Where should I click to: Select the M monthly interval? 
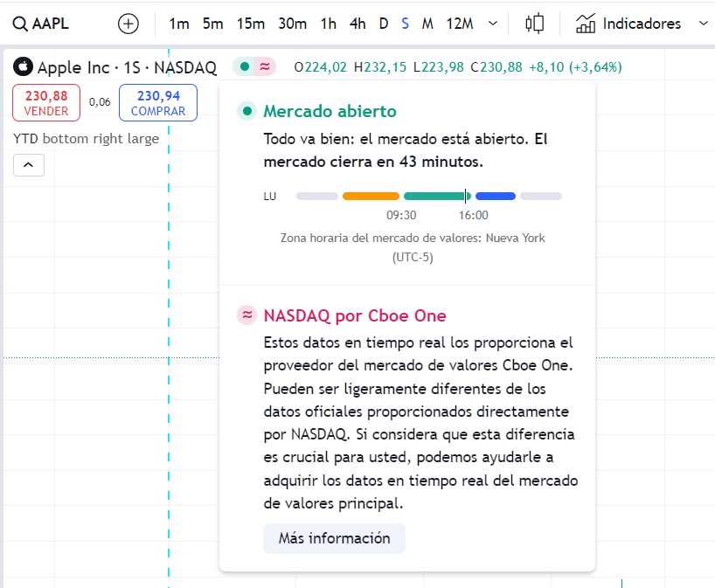point(427,24)
